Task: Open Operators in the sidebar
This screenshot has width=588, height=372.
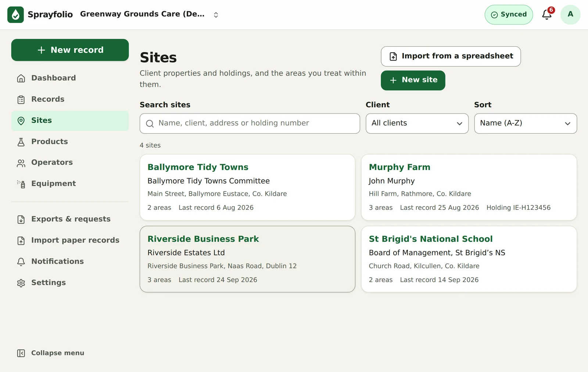Action: pos(70,163)
